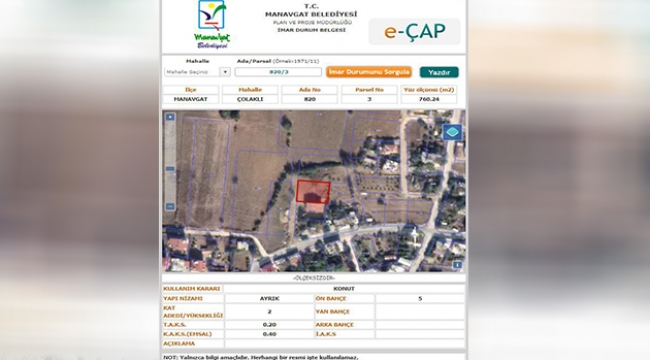Move the map zoom slider handle

pos(170,169)
